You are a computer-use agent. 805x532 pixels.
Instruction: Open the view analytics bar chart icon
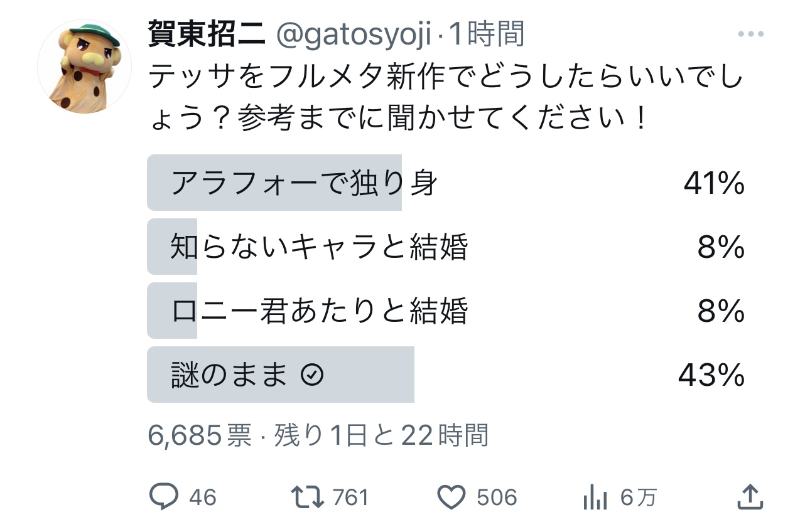click(x=595, y=499)
